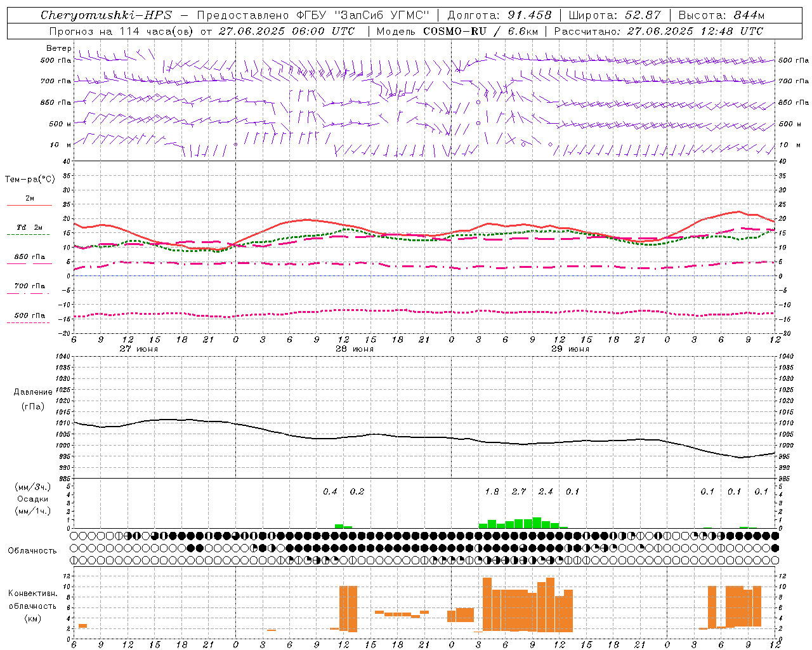812x650 pixels.
Task: Click the Модель COSMO-RU / 6.6км label
Action: (457, 31)
